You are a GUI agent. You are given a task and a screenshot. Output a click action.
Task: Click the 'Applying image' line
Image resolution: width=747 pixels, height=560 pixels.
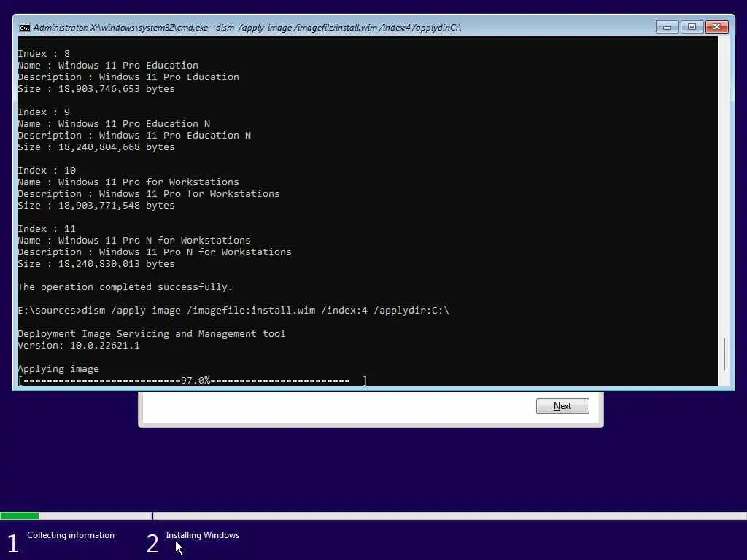tap(58, 368)
